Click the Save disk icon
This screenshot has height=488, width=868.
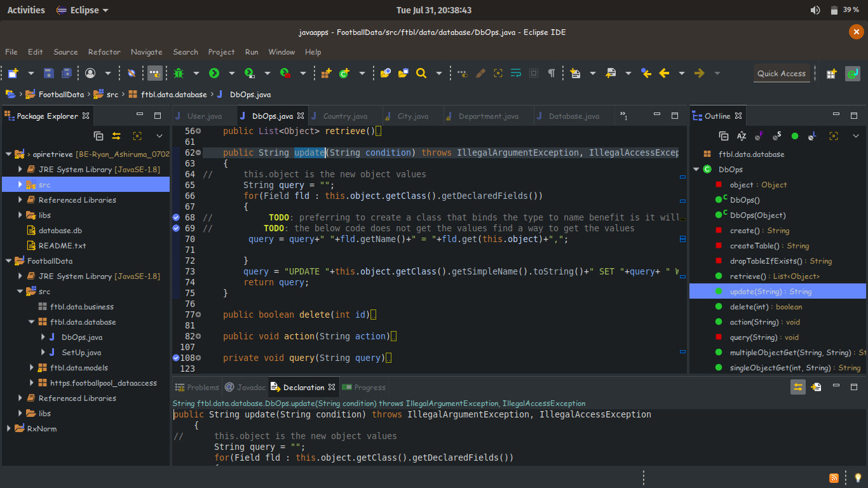tap(48, 73)
